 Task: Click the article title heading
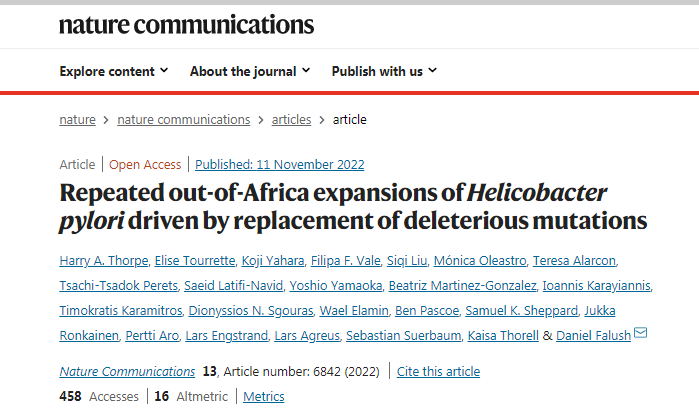[x=353, y=206]
